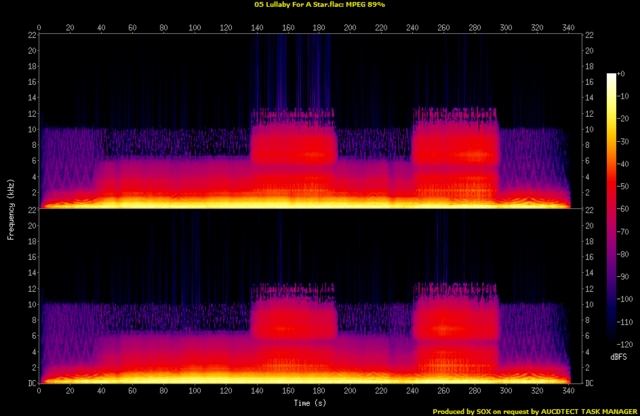The height and width of the screenshot is (416, 640).
Task: Click the "dBFS" label under the color scale
Action: pyautogui.click(x=618, y=356)
